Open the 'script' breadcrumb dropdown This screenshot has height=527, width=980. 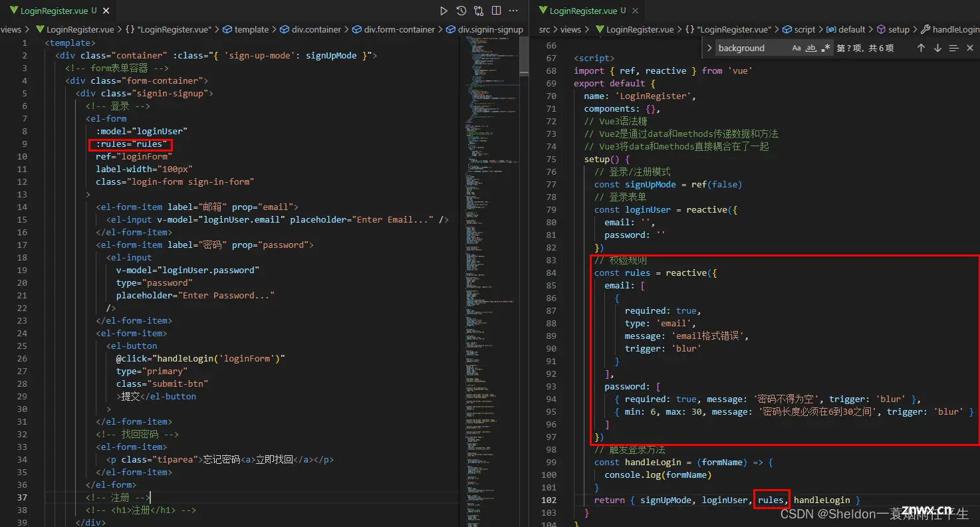pos(798,29)
